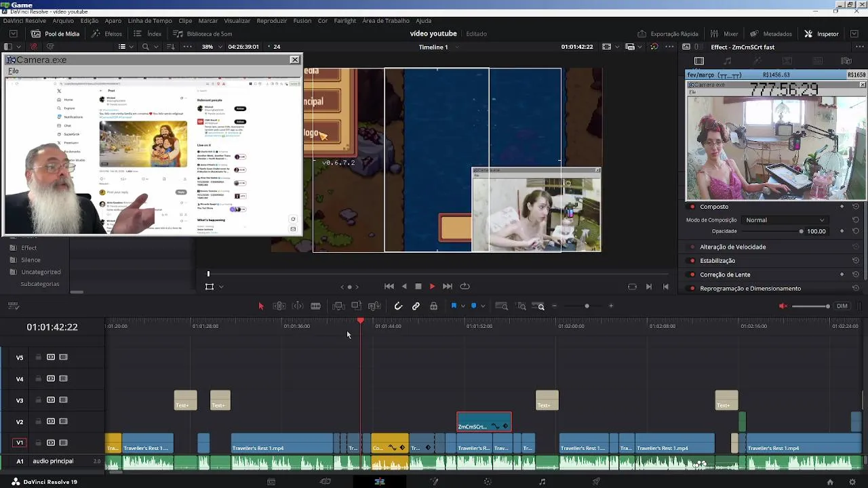Select the ZmCmSCrt clip on track V2
This screenshot has height=488, width=868.
click(484, 422)
